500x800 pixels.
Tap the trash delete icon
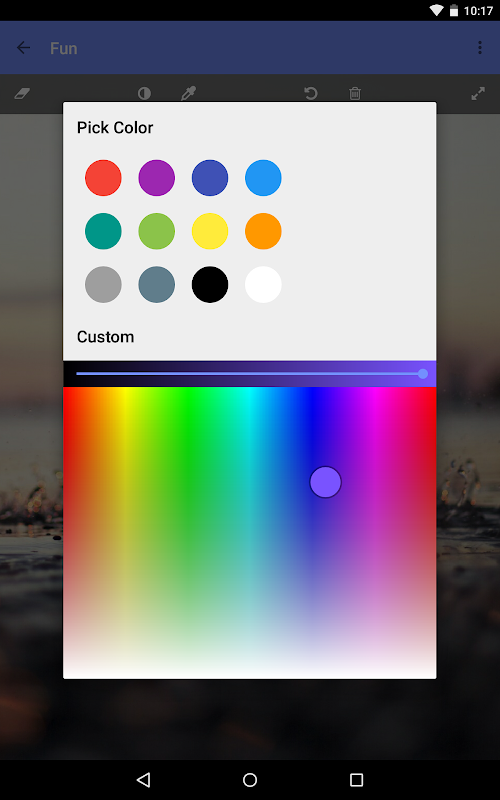tap(355, 93)
